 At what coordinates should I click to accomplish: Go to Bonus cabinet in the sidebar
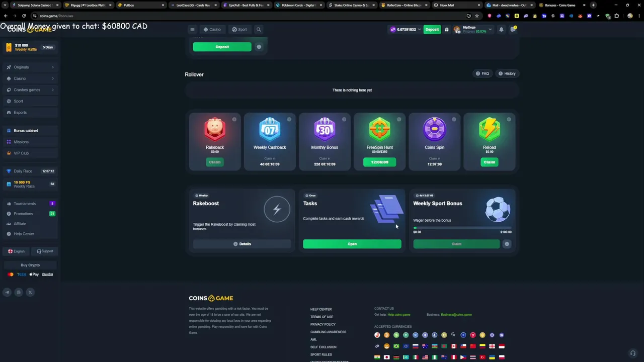pos(31,131)
